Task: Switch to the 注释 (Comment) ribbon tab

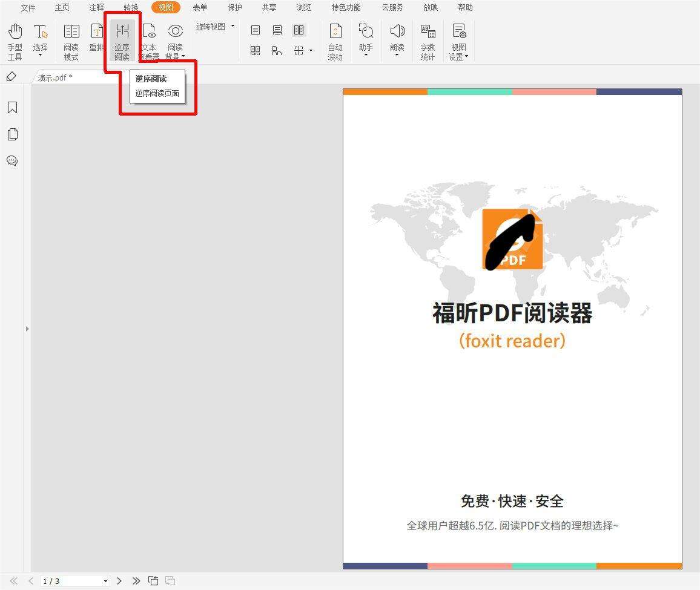Action: tap(96, 7)
